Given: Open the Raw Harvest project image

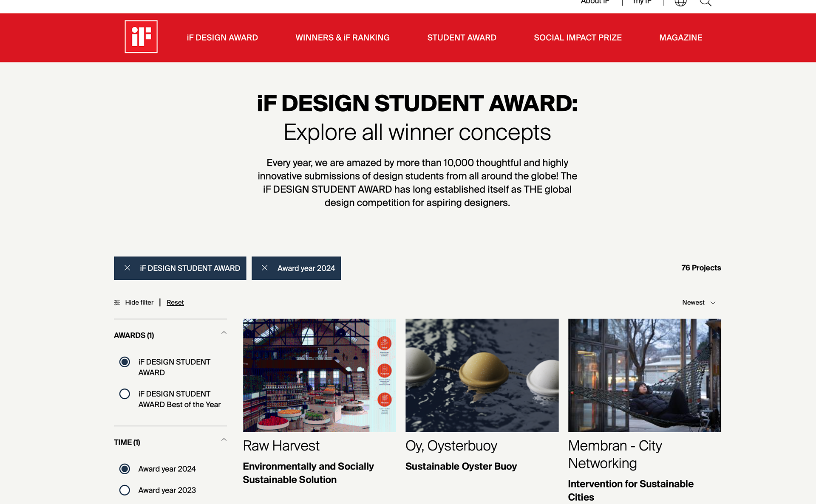Looking at the screenshot, I should (319, 375).
